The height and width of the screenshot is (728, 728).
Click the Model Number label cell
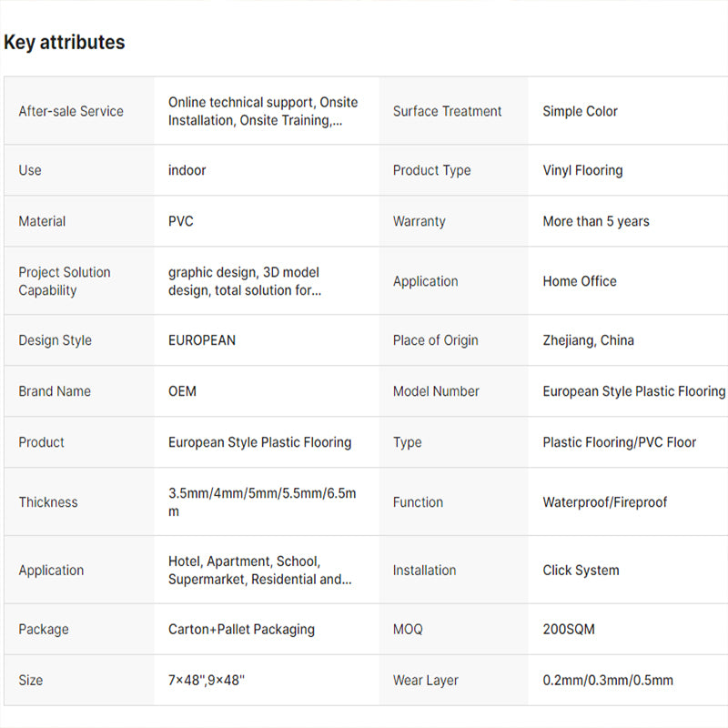coord(436,391)
